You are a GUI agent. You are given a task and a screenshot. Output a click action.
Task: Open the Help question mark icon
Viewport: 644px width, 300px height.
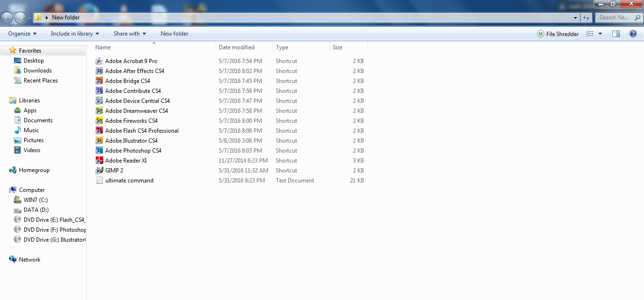click(633, 34)
